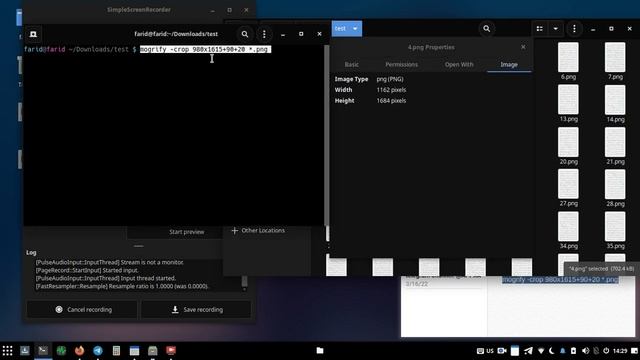Click the 'png (PNG)' image type value

point(390,79)
